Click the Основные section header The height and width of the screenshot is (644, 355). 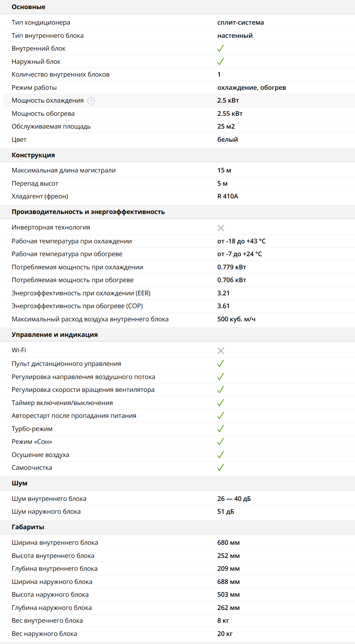point(29,7)
